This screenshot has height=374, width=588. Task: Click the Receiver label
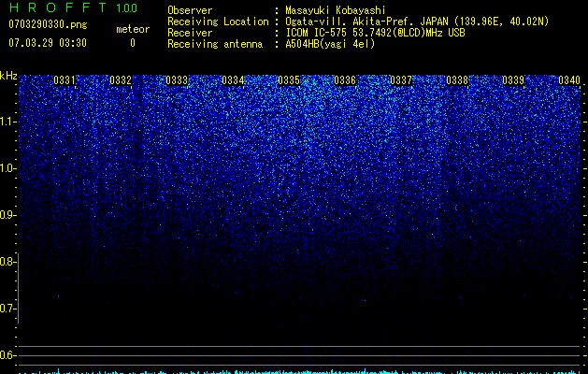190,33
